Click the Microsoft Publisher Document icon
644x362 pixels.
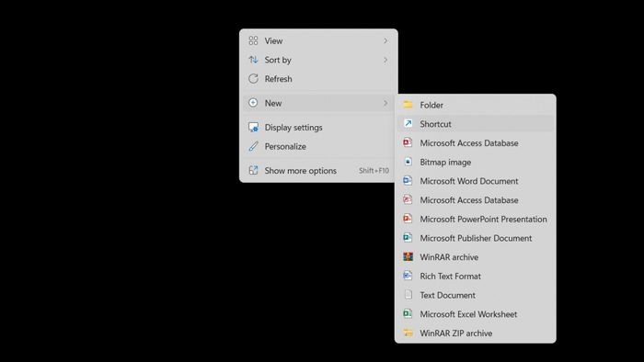tap(408, 238)
